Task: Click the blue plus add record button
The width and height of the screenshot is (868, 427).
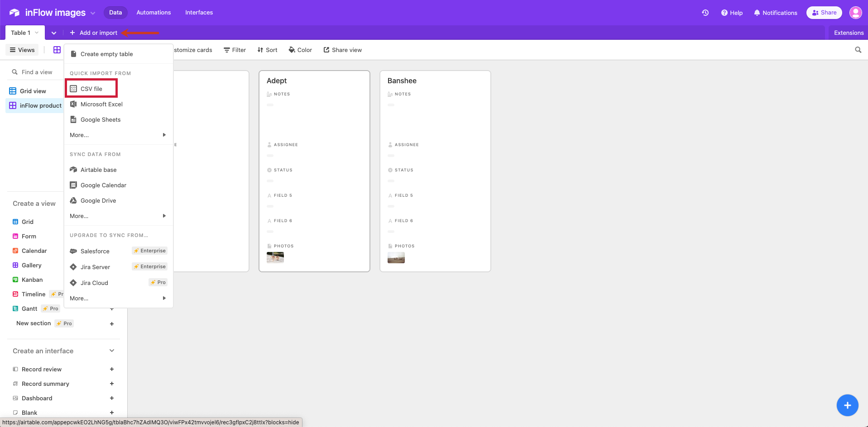Action: [x=847, y=405]
